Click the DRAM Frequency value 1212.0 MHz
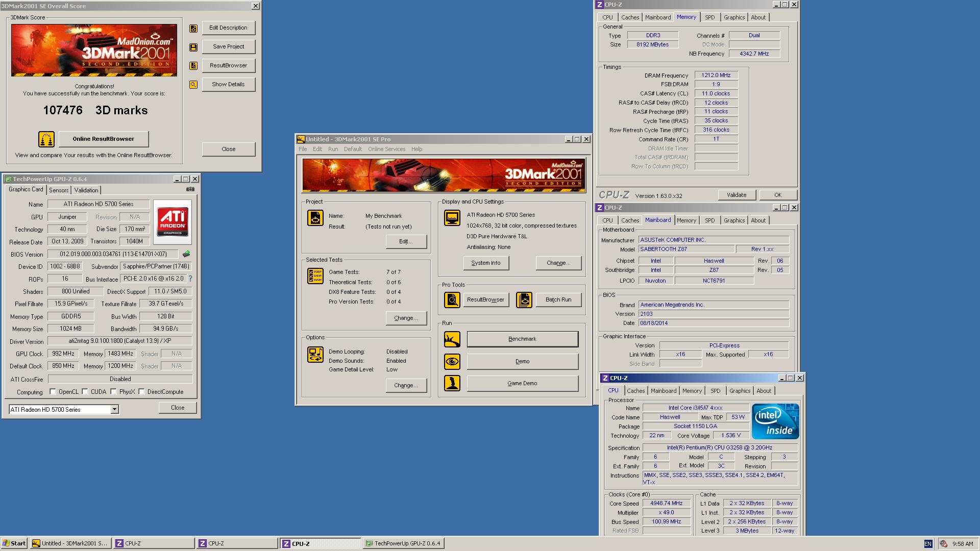980x551 pixels. pos(716,75)
